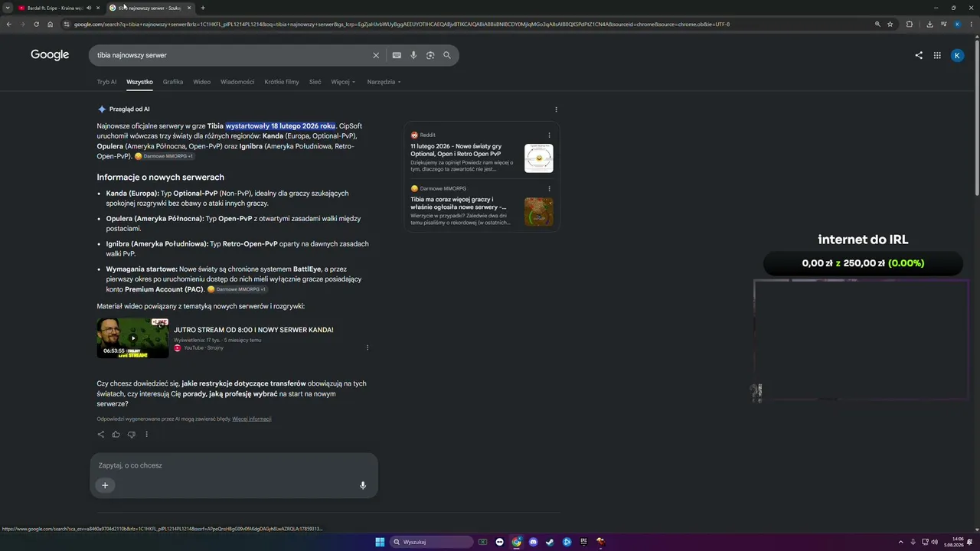Expand the Narzędzia dropdown
The height and width of the screenshot is (551, 980).
pos(384,82)
